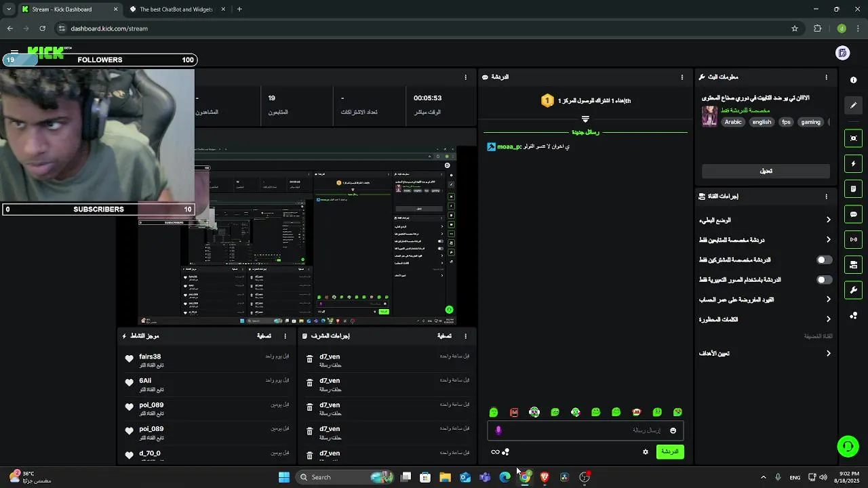Open the stream preview frame sidebar icon
The width and height of the screenshot is (868, 488).
click(853, 138)
